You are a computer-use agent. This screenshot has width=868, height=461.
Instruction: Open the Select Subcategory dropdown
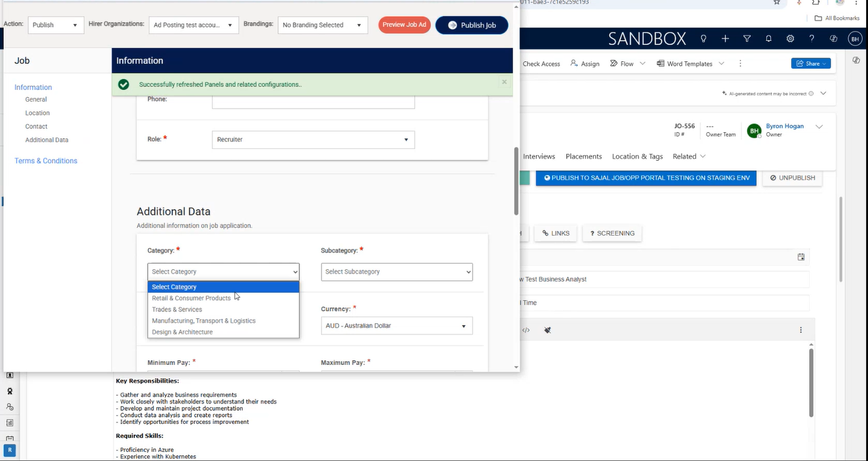coord(397,272)
